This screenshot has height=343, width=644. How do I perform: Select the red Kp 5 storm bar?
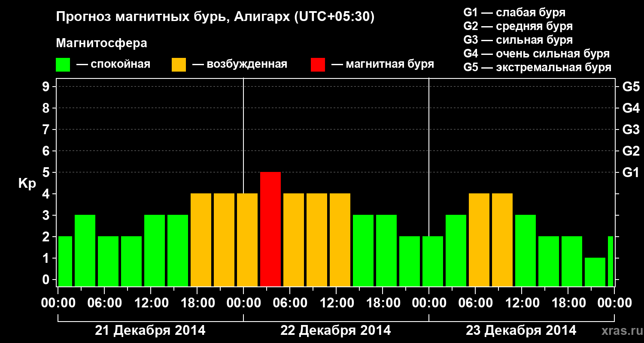tap(270, 229)
